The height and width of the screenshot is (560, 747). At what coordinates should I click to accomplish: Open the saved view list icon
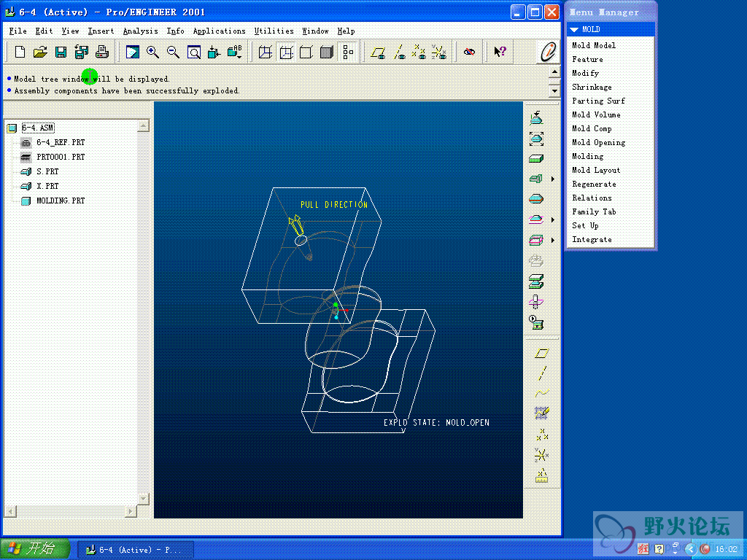pyautogui.click(x=234, y=52)
